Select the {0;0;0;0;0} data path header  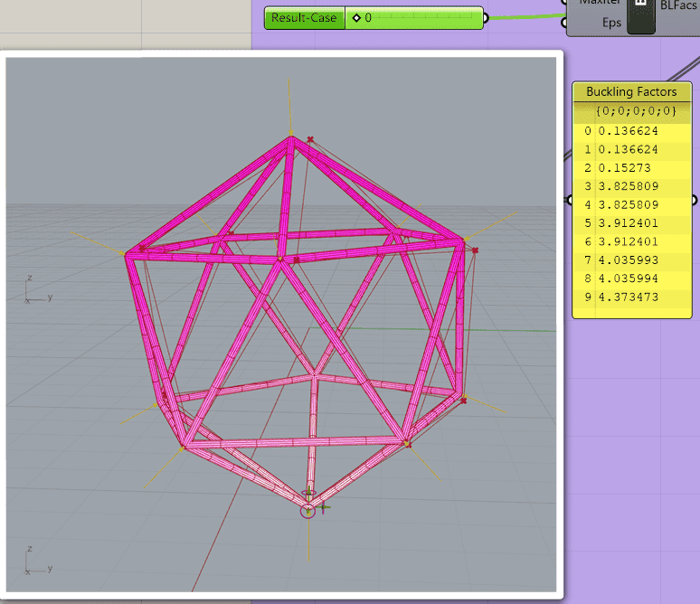(636, 111)
